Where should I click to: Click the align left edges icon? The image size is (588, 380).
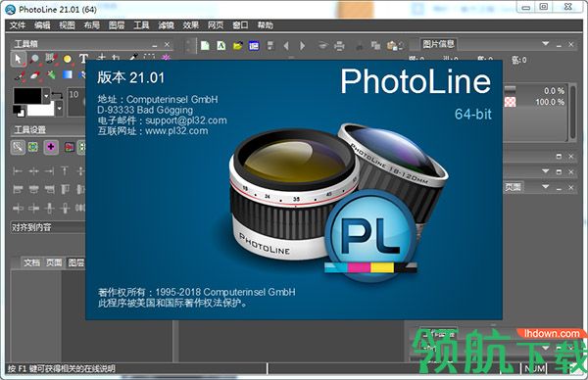pyautogui.click(x=18, y=171)
